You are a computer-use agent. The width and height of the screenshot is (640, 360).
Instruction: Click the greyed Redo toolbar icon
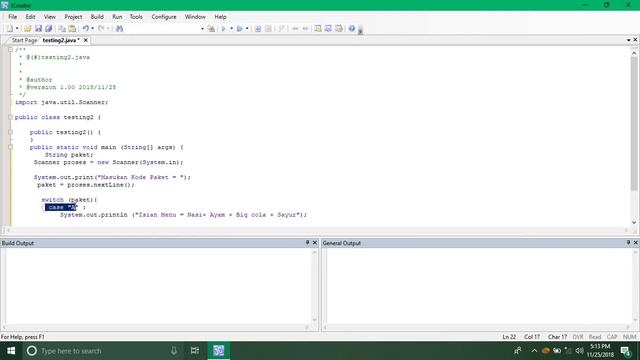tap(101, 29)
